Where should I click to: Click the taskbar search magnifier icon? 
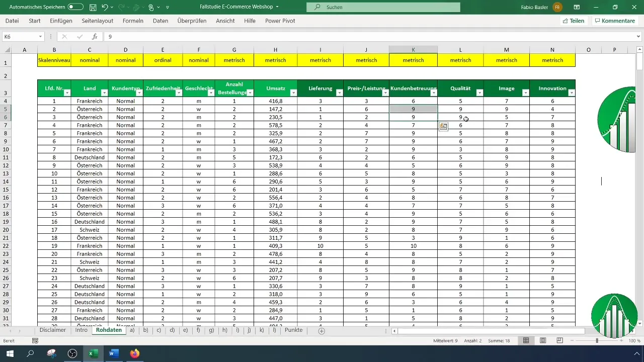tap(30, 353)
